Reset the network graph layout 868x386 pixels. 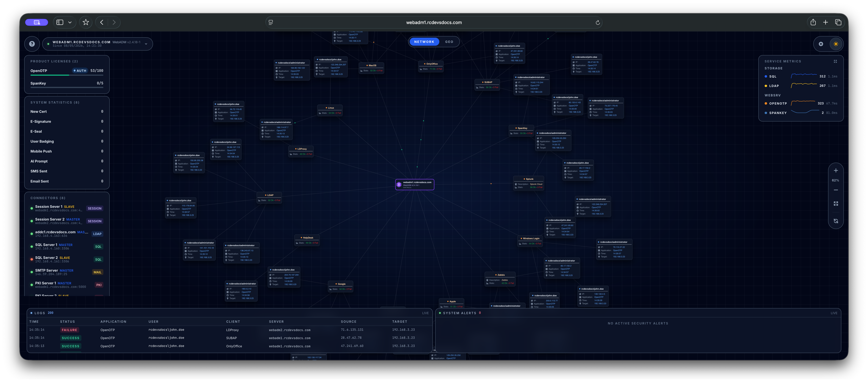coord(836,221)
